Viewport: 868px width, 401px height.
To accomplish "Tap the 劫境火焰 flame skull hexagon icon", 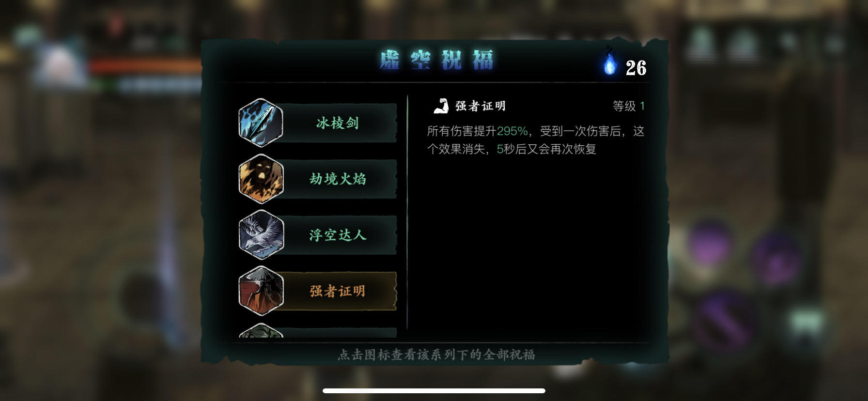I will click(x=261, y=179).
